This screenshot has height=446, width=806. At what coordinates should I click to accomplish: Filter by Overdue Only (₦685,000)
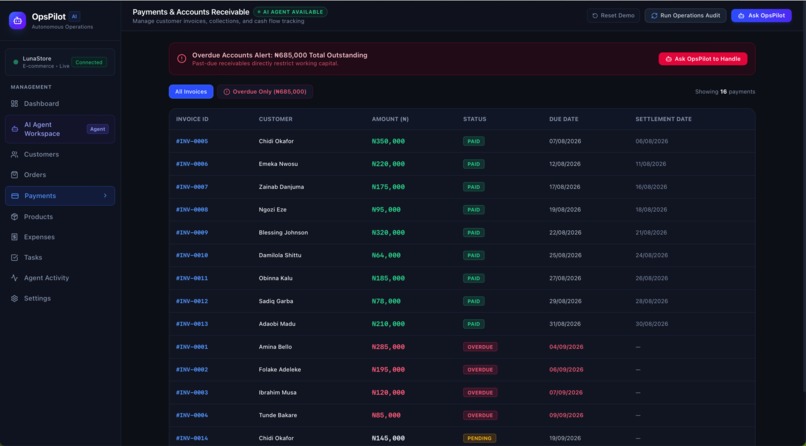265,92
